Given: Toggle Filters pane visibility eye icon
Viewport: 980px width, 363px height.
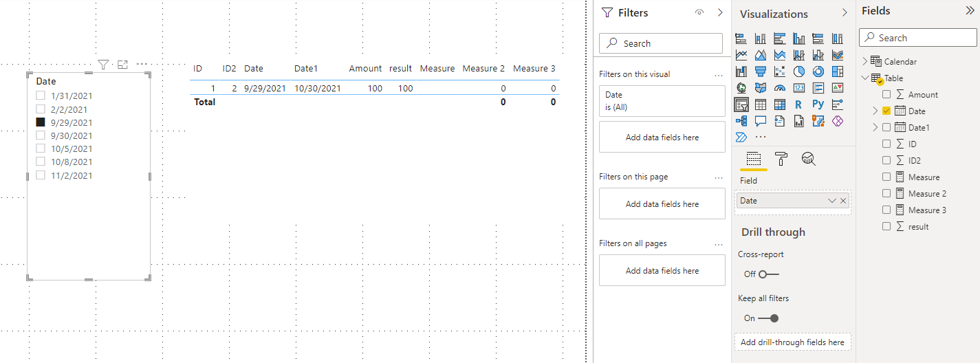Looking at the screenshot, I should point(700,12).
